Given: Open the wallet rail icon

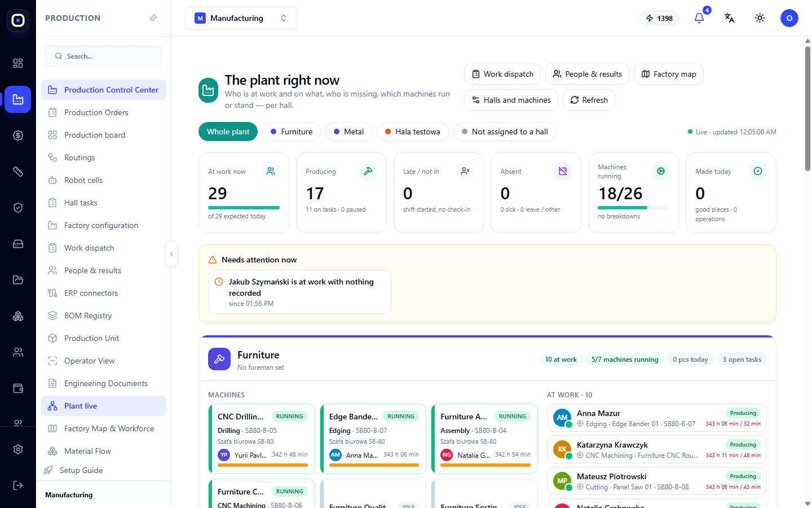Looking at the screenshot, I should coord(18,388).
